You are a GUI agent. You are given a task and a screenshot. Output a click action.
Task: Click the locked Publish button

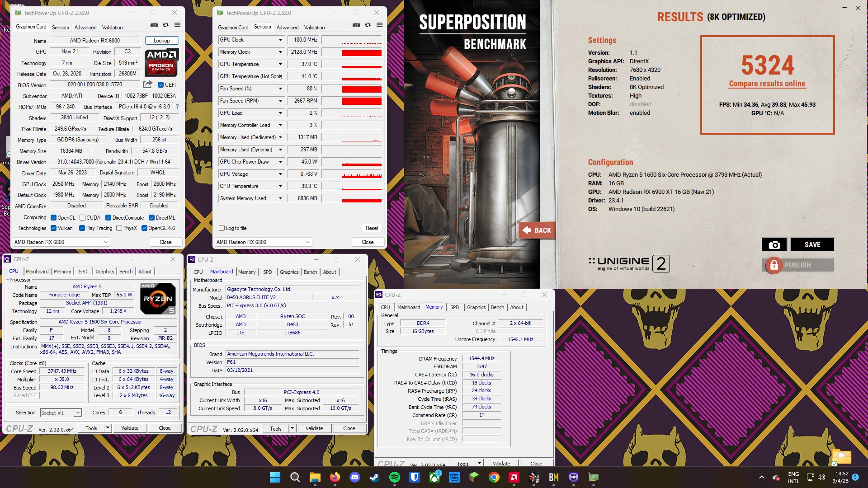click(x=798, y=265)
